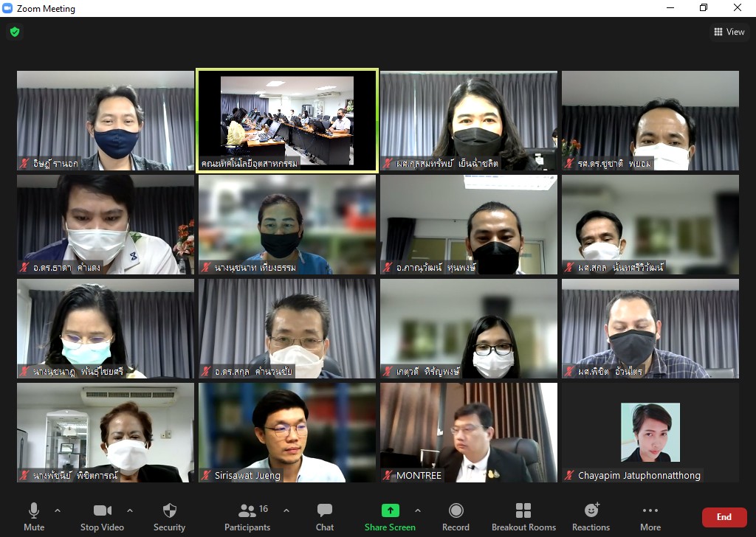Click the MONTREE name label

419,475
